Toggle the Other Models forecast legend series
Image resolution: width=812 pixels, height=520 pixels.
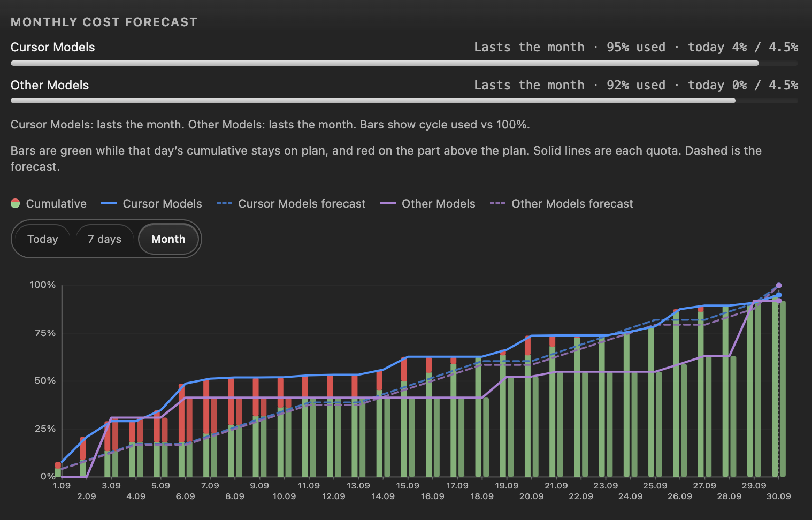(561, 204)
